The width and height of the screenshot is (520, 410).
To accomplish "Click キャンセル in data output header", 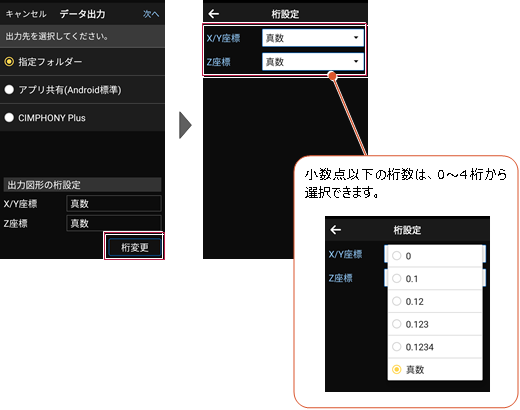I will coord(26,14).
